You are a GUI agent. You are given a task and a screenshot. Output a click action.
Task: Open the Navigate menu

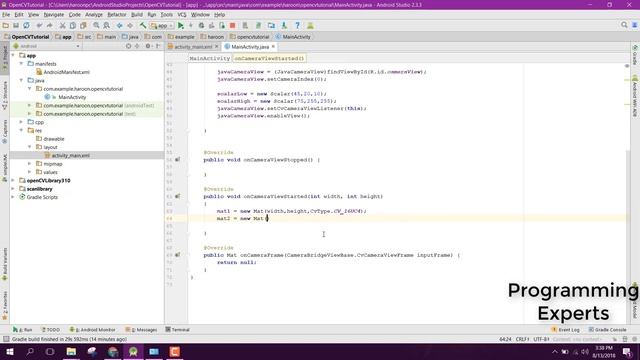click(53, 15)
